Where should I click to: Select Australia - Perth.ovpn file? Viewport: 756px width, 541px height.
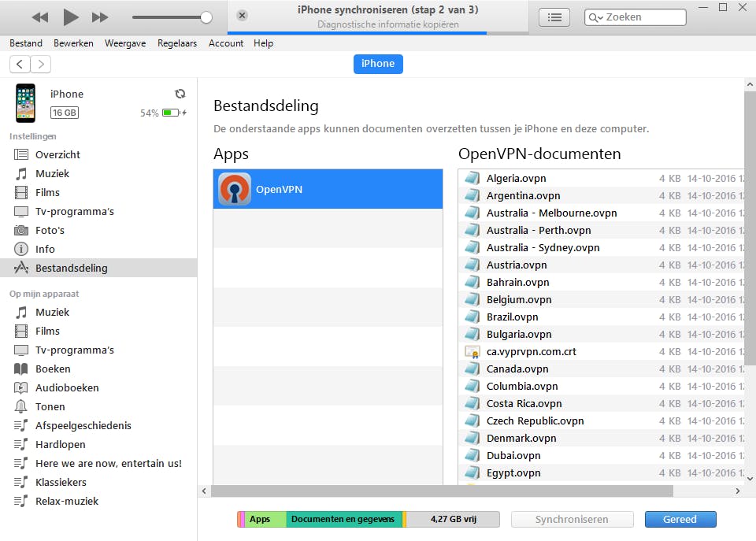click(602, 231)
